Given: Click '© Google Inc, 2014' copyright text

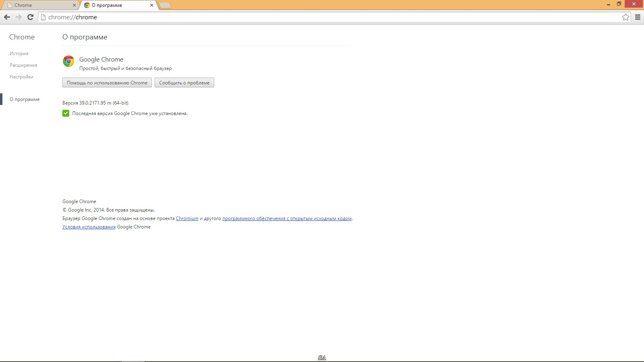Looking at the screenshot, I should [83, 210].
